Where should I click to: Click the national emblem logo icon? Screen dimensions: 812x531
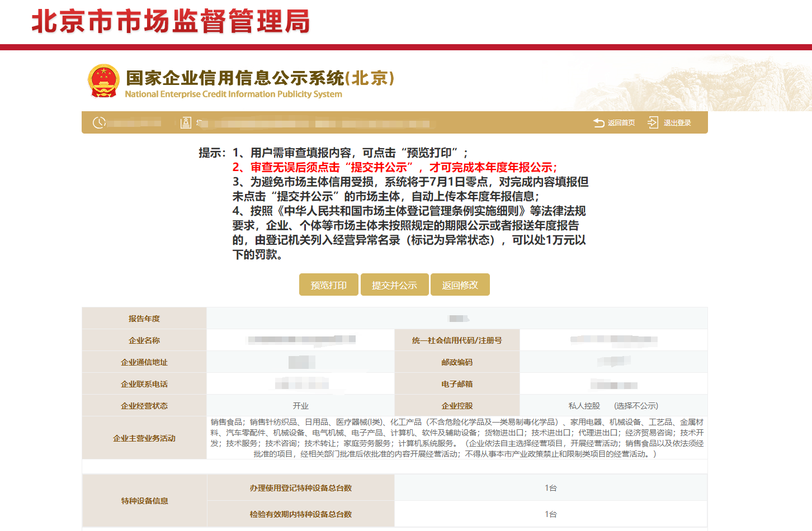(104, 81)
